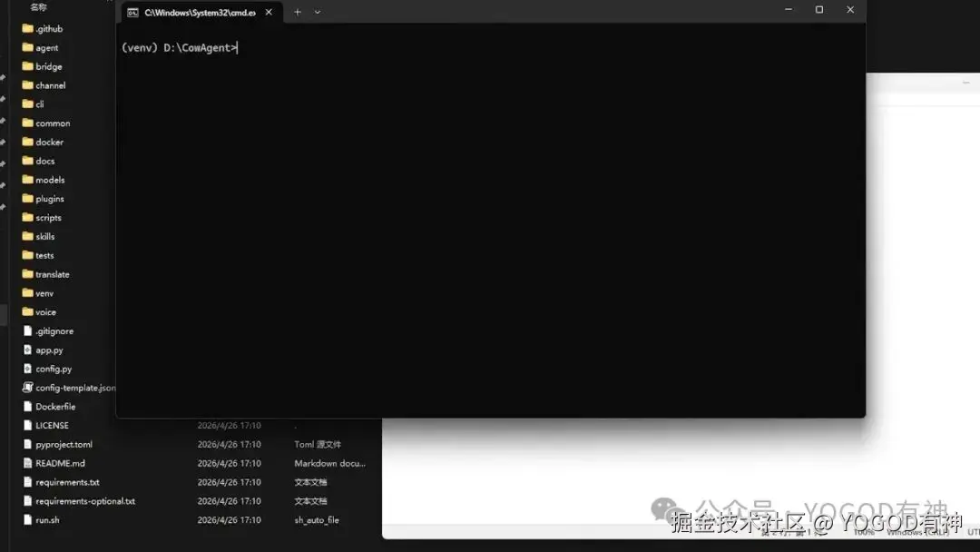The height and width of the screenshot is (552, 980).
Task: Click the app.py Python file icon
Action: coord(27,350)
